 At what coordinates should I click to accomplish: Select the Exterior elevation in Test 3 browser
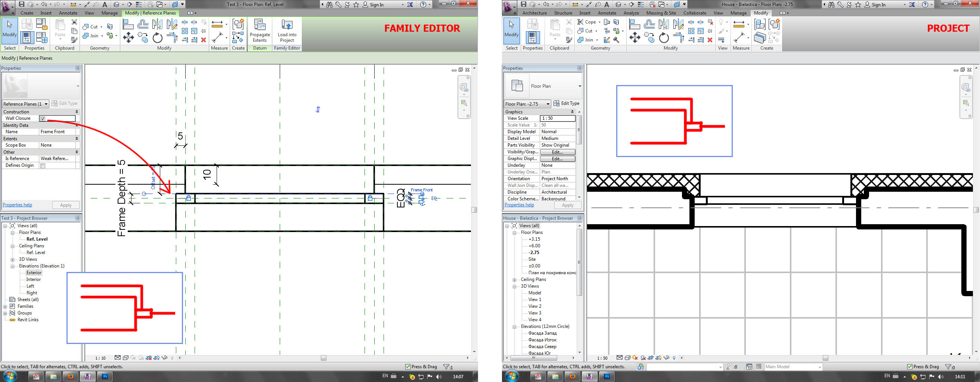coord(34,273)
